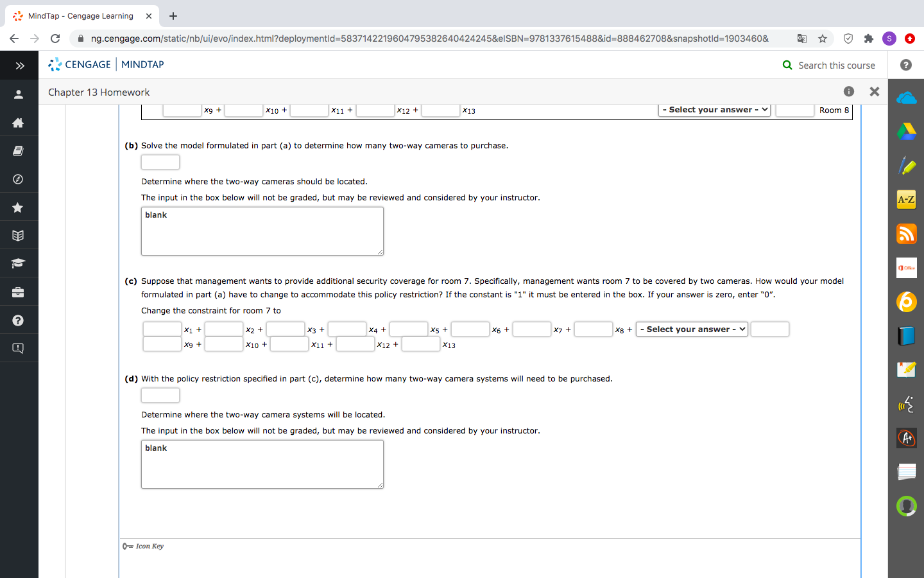This screenshot has height=578, width=924.
Task: Collapse the left sidebar with the chevron arrows
Action: click(x=20, y=65)
